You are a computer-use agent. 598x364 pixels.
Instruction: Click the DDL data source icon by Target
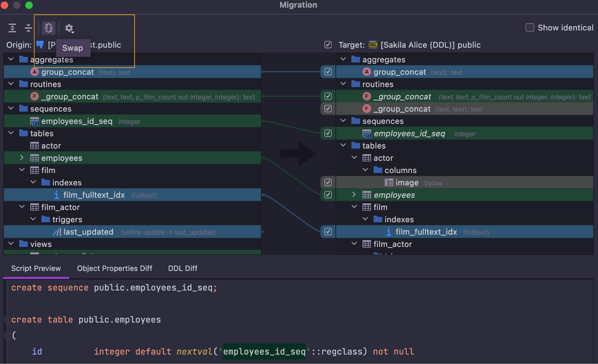tap(373, 45)
